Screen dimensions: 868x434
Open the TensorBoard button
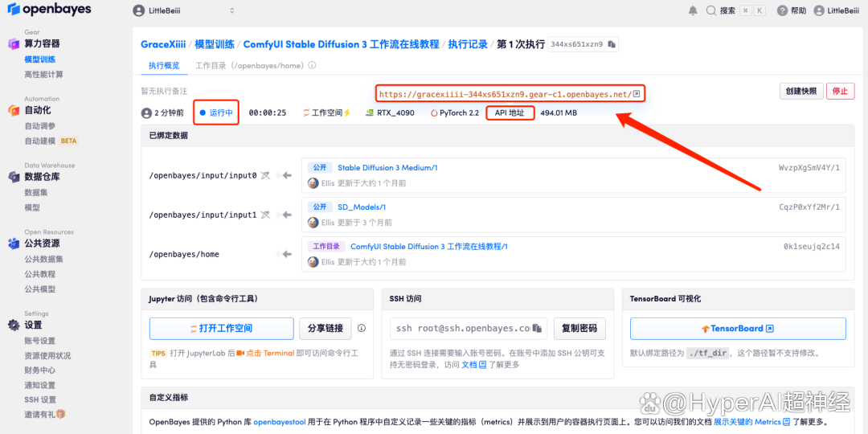[738, 328]
